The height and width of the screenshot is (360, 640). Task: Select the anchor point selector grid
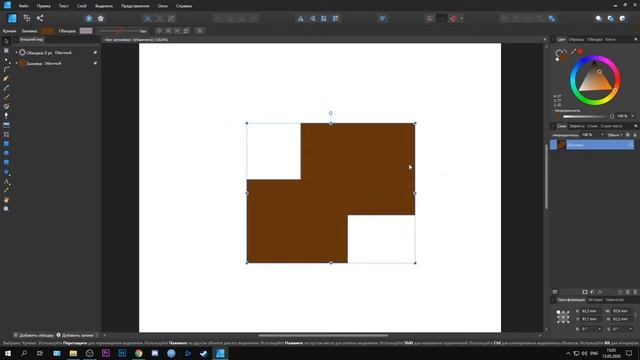point(563,317)
